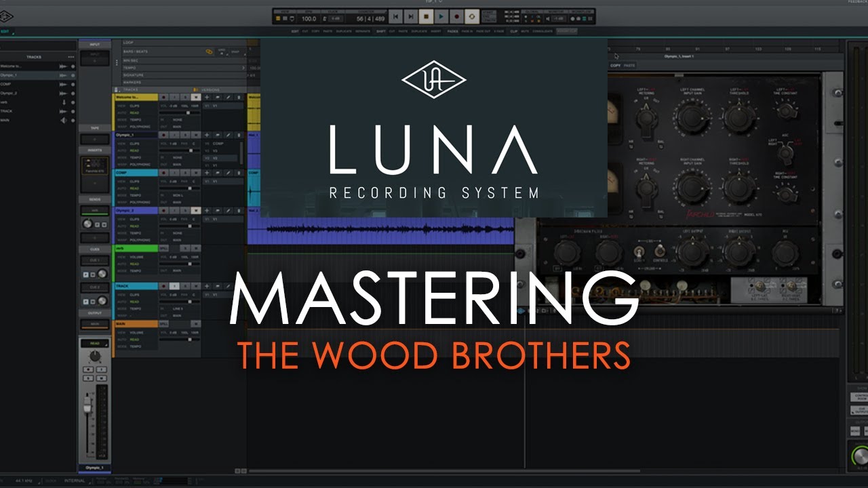
Task: Click the speaker icon beside MAIN in Tracks list
Action: point(63,121)
